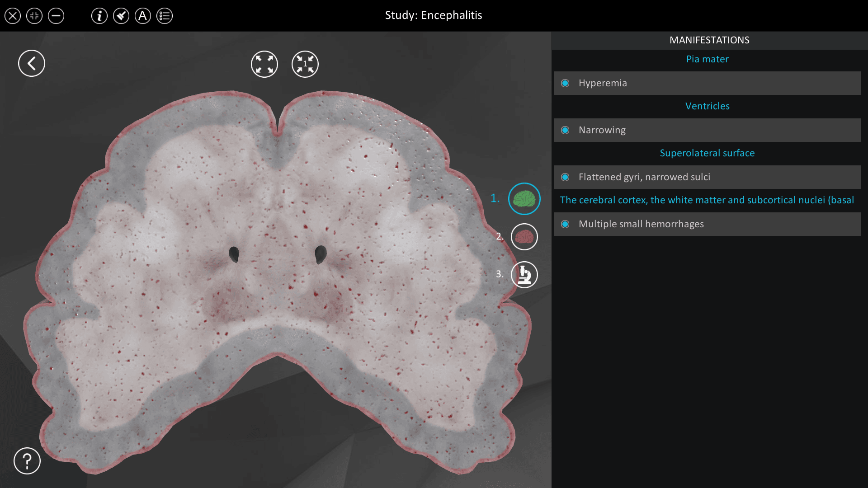The image size is (868, 488).
Task: Go back using the left arrow
Action: tap(32, 63)
